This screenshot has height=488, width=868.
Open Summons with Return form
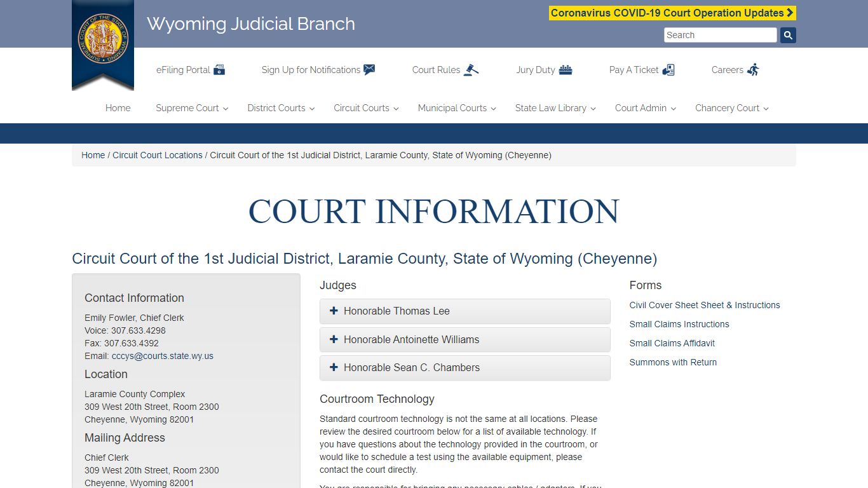coord(673,362)
